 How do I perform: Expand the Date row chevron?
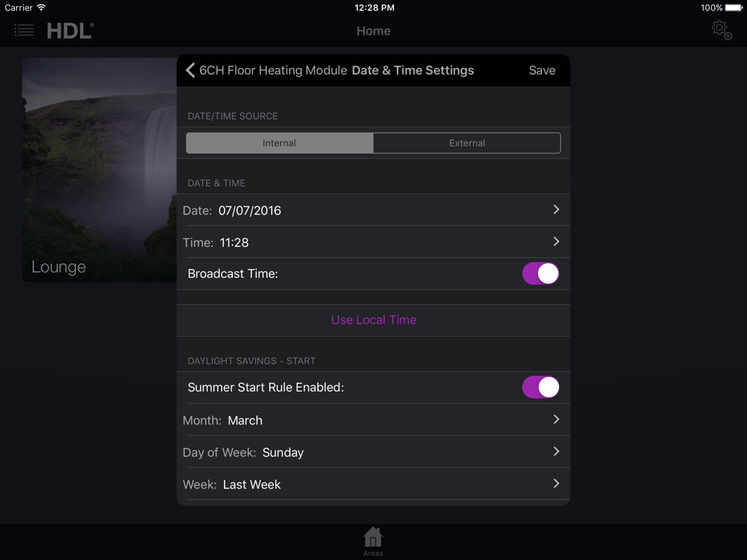click(556, 209)
